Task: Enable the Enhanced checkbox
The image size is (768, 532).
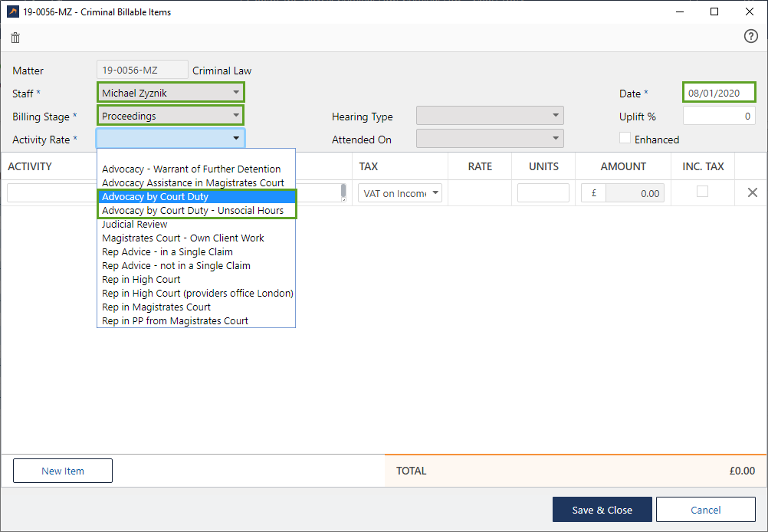Action: click(x=625, y=139)
